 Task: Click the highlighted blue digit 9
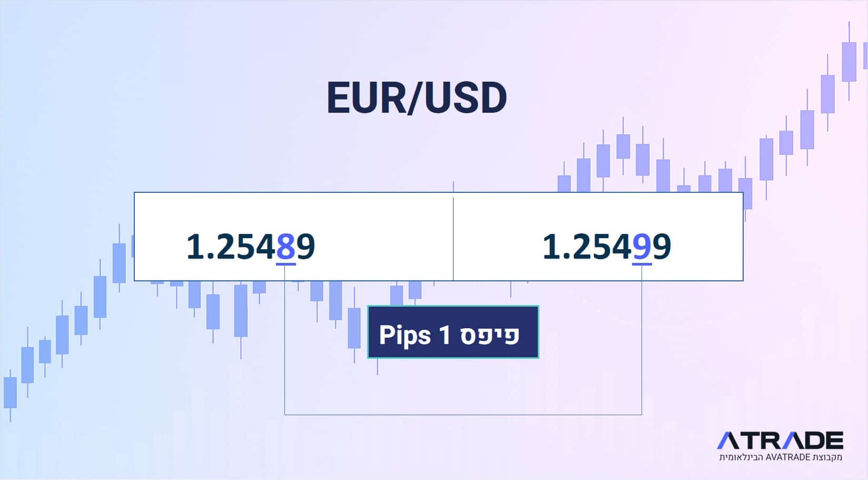642,247
